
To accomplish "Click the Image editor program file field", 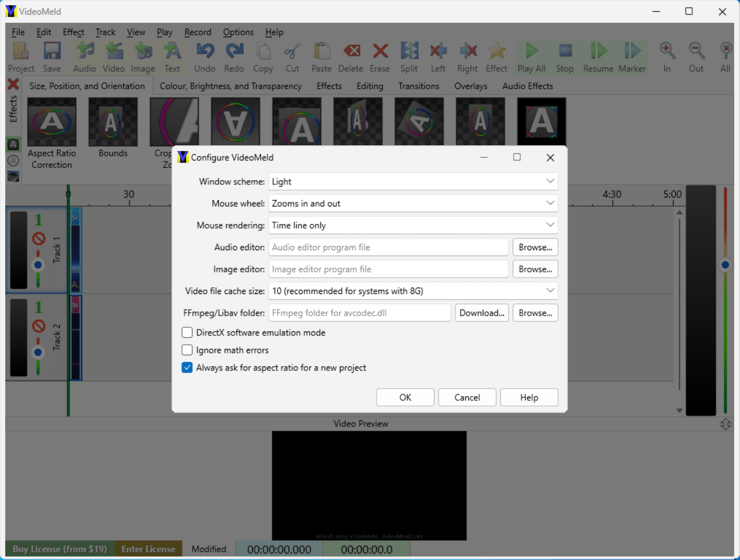I will tap(388, 269).
